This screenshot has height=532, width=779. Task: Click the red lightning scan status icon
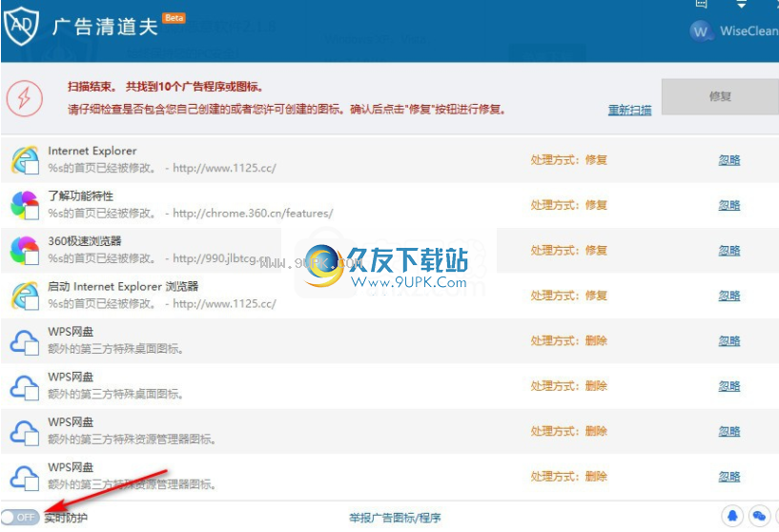click(25, 98)
